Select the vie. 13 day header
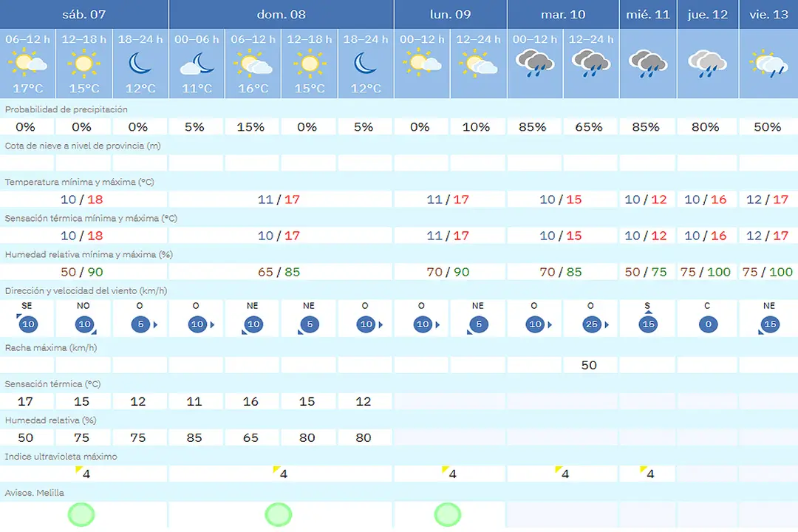 768,14
